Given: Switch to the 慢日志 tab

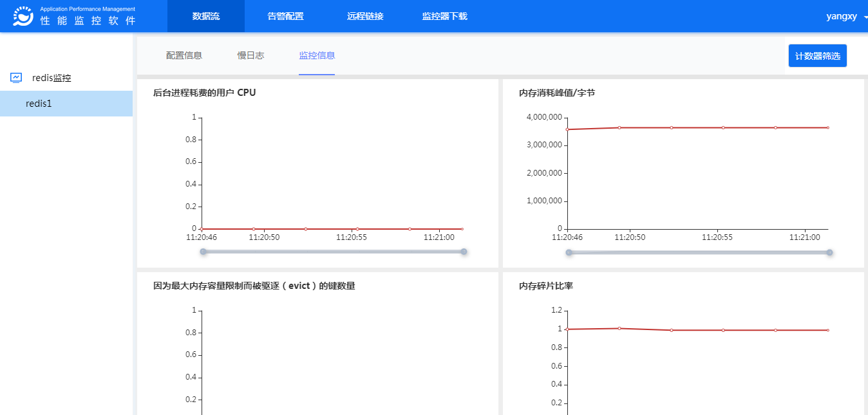Looking at the screenshot, I should [x=250, y=55].
